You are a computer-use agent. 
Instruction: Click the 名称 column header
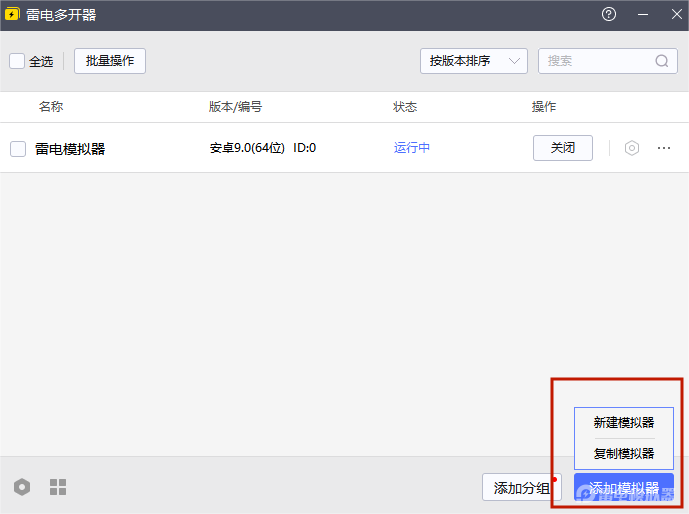pos(51,107)
